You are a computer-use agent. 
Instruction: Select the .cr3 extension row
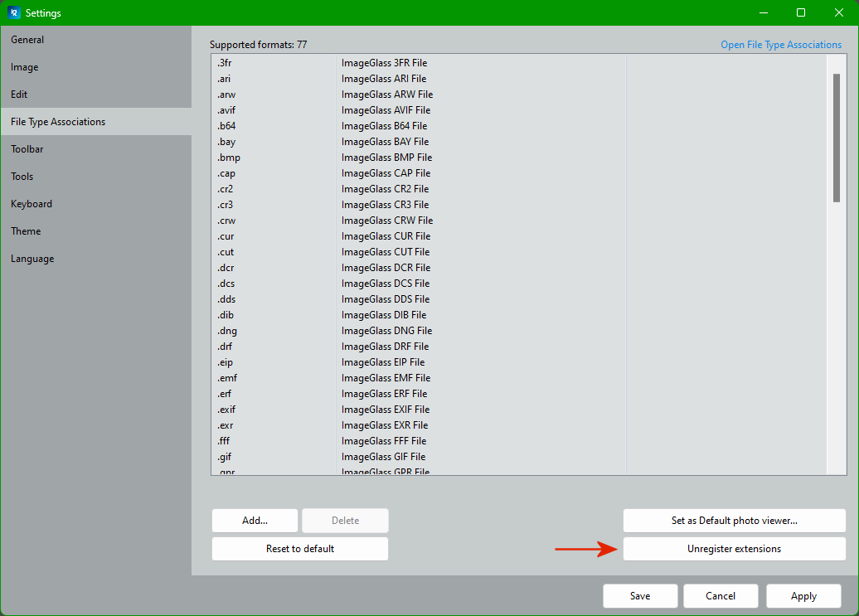click(x=518, y=205)
